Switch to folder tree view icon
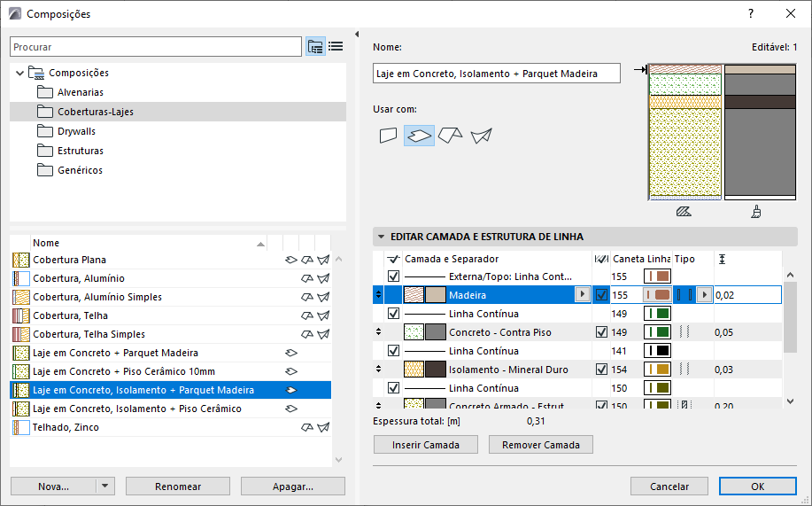 click(x=315, y=47)
